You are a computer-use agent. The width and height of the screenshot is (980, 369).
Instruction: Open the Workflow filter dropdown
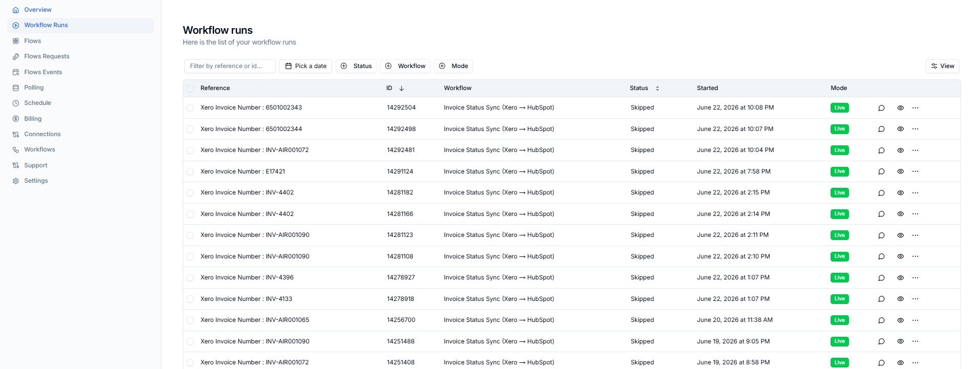click(405, 66)
